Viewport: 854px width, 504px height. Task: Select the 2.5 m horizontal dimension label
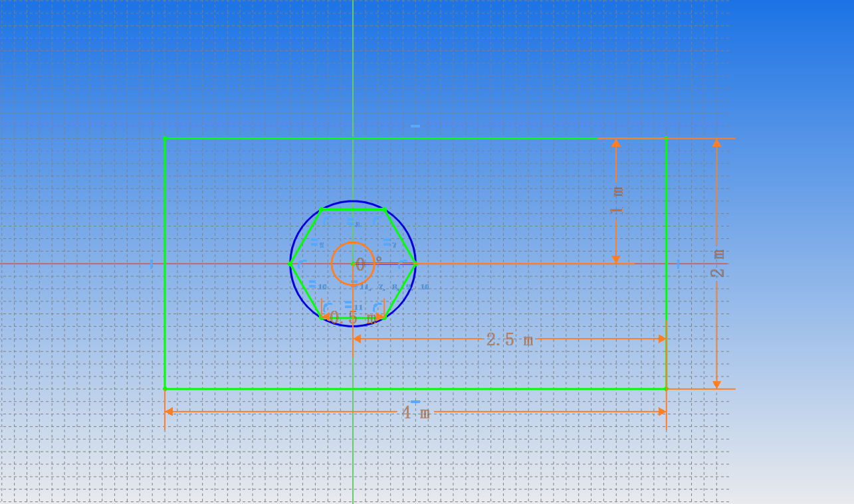coord(510,340)
